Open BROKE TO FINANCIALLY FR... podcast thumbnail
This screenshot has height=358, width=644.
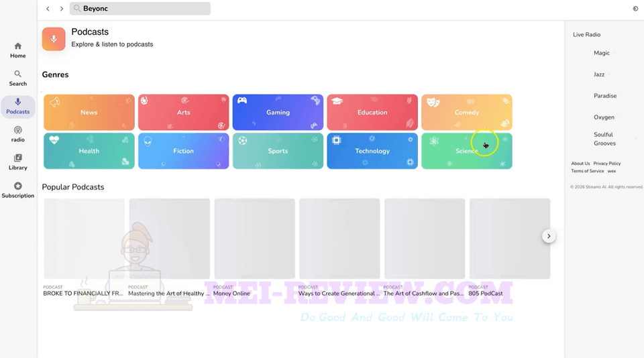click(x=85, y=239)
